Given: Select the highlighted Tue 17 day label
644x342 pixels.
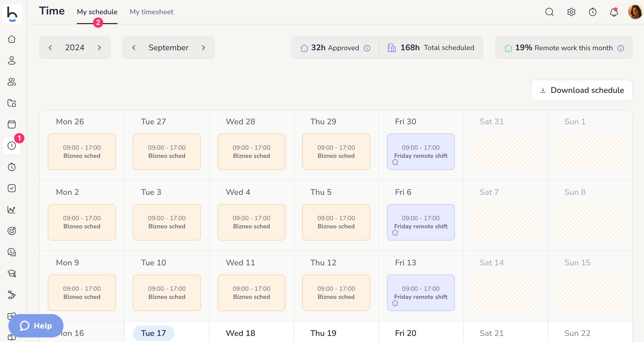Looking at the screenshot, I should click(153, 333).
